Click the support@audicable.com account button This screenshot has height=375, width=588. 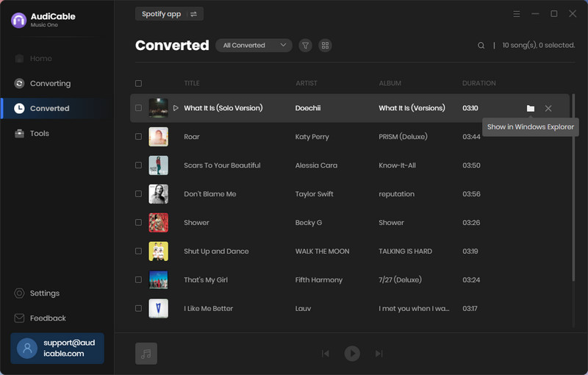57,349
